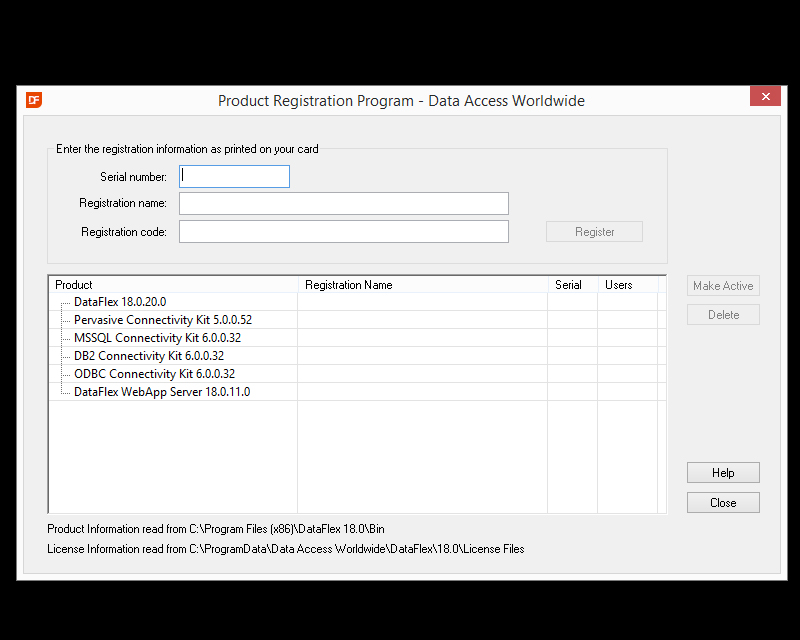
Task: Click the window title 'Product Registration Program'
Action: [401, 101]
